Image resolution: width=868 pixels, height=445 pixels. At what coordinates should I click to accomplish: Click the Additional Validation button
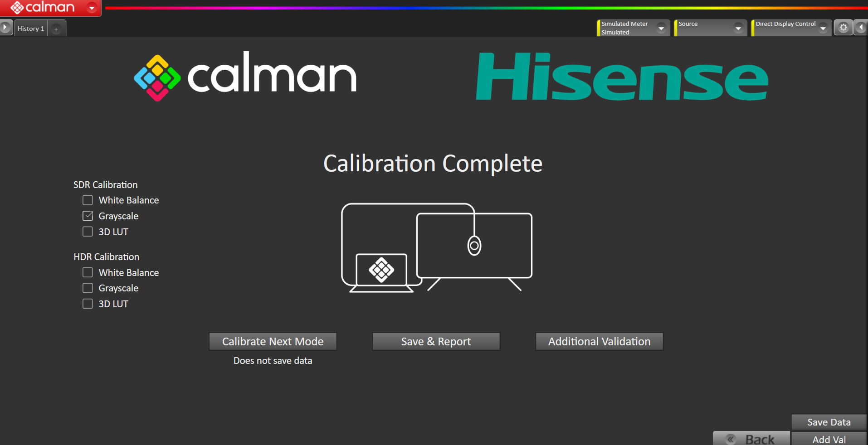tap(600, 342)
